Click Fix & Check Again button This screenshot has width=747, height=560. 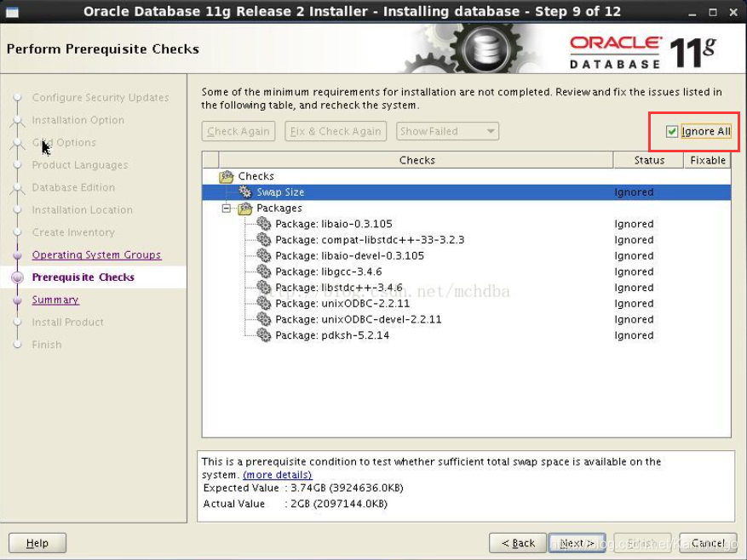tap(336, 131)
